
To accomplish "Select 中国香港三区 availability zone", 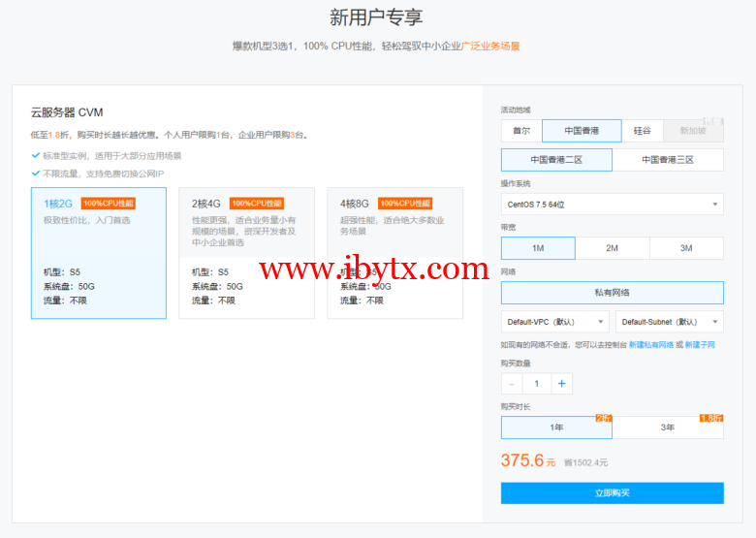I will point(668,160).
